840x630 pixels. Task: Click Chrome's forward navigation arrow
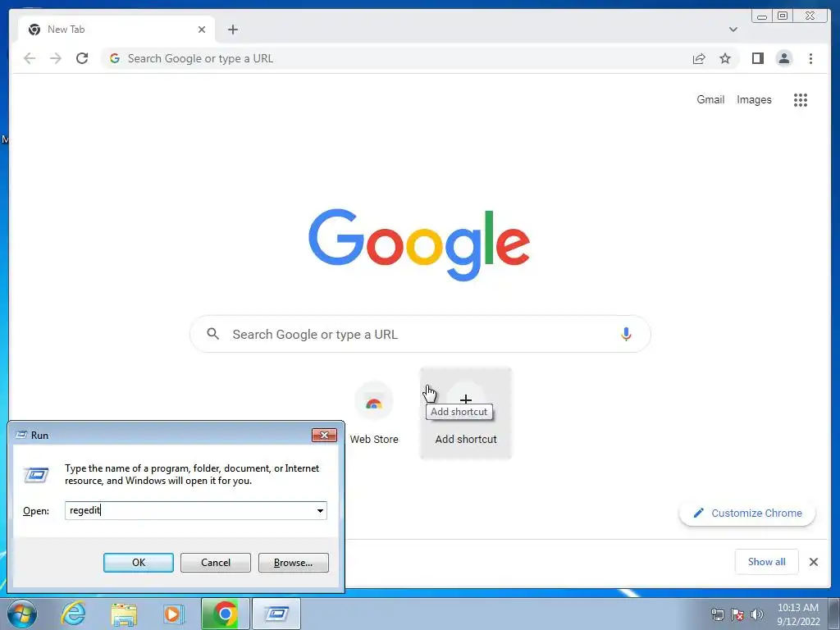coord(56,58)
